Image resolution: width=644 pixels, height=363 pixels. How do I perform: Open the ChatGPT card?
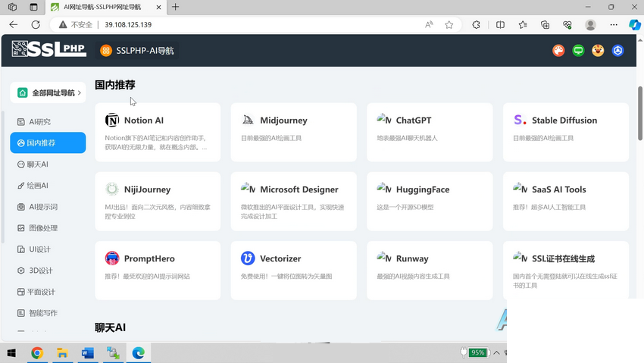[430, 132]
